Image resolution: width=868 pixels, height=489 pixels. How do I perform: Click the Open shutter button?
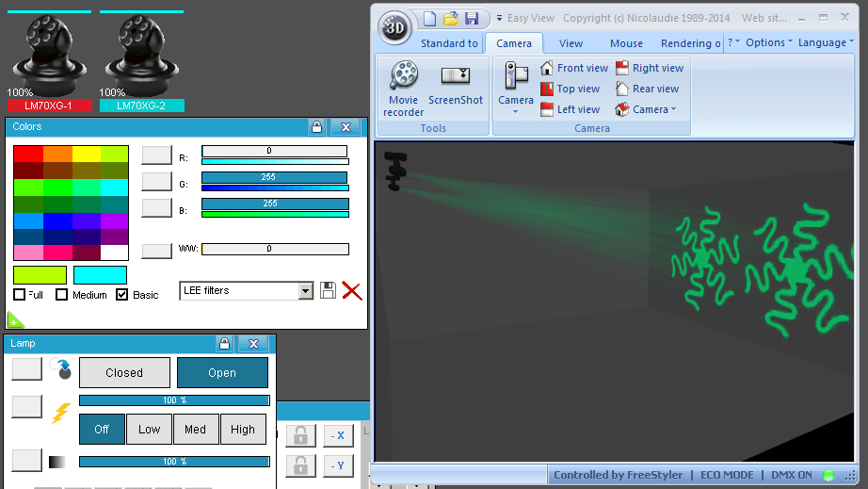222,373
